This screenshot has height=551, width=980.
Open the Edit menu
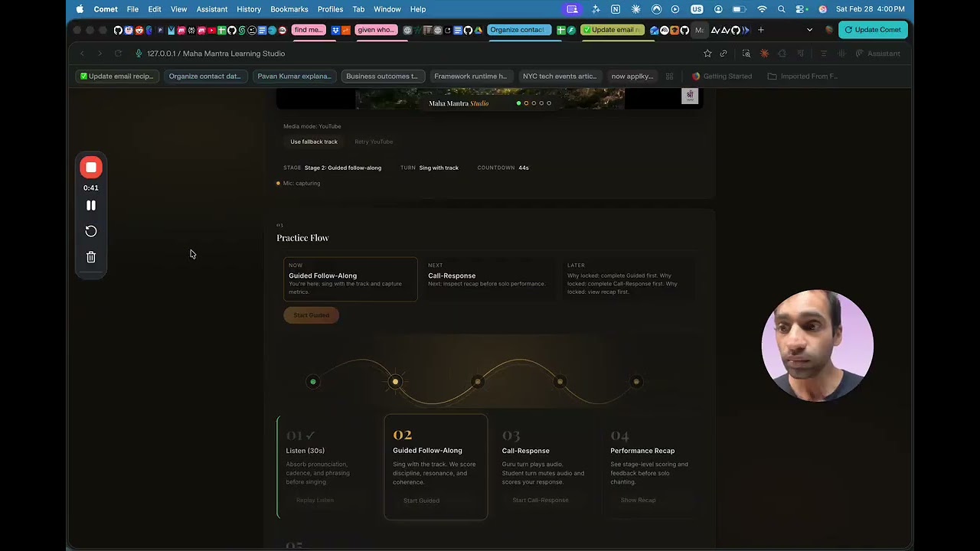click(x=155, y=9)
